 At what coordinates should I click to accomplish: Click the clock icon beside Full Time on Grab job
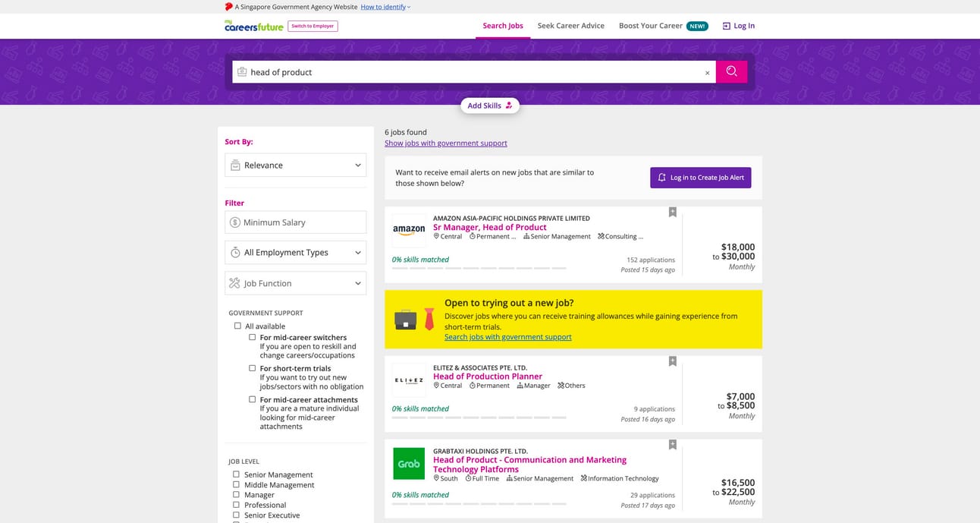pos(469,478)
